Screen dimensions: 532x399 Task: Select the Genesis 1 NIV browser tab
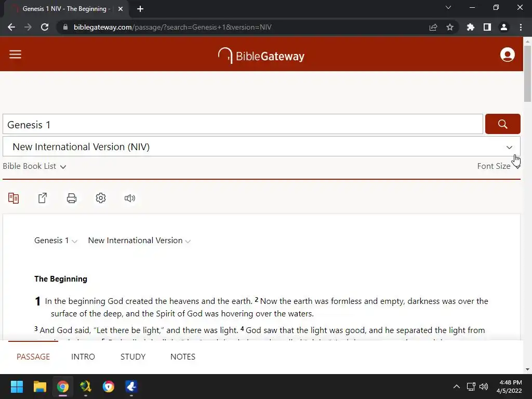pos(66,9)
